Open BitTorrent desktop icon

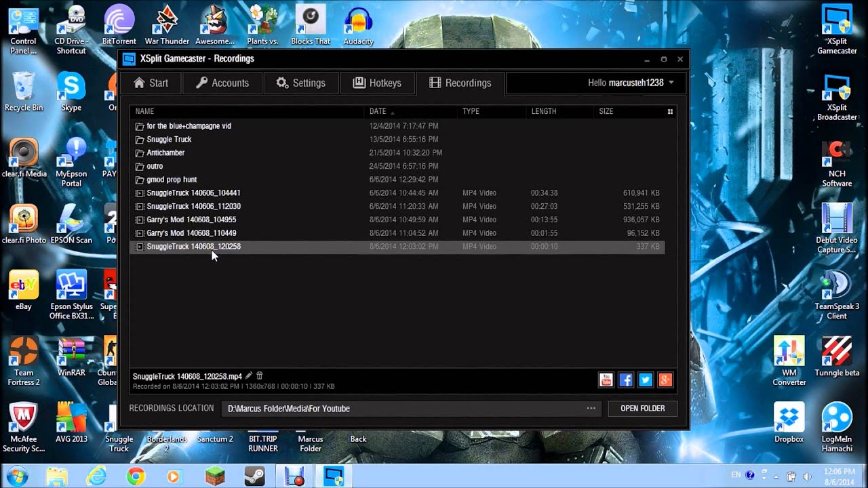[119, 26]
